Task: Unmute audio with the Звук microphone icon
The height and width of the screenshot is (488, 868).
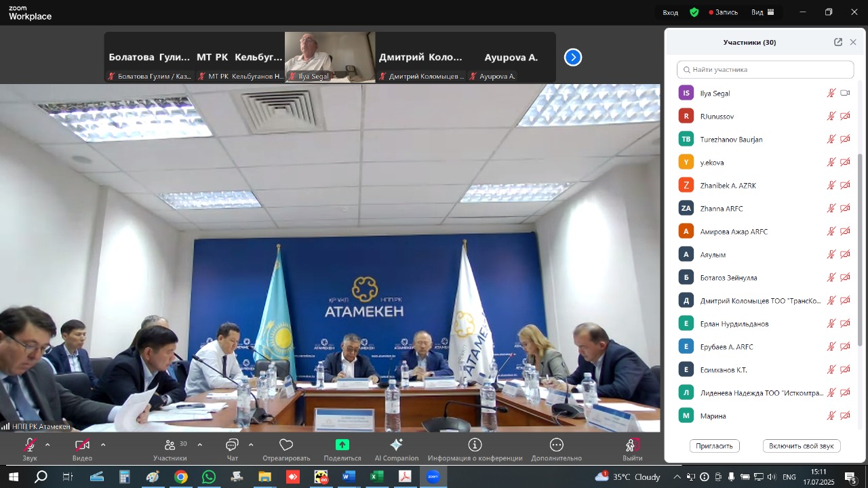Action: [x=30, y=445]
